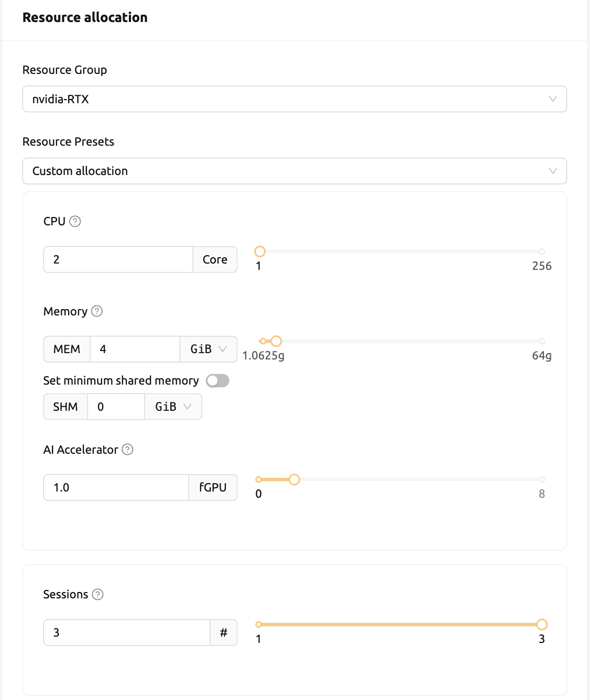Focus the MEM value input field
590x700 pixels.
(x=135, y=349)
